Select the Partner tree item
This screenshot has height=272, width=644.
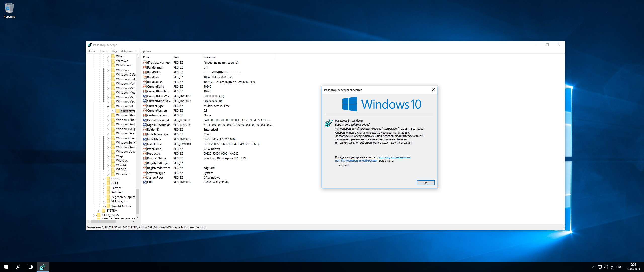click(x=116, y=188)
